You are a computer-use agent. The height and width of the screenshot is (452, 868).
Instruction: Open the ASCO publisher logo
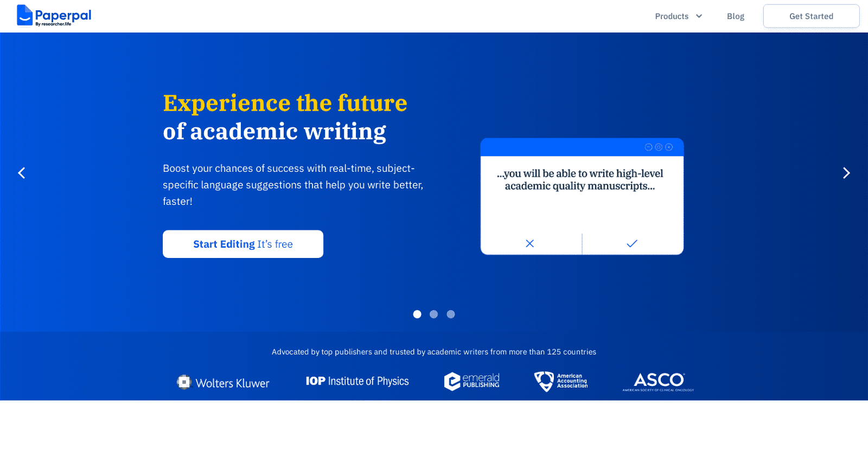coord(658,382)
